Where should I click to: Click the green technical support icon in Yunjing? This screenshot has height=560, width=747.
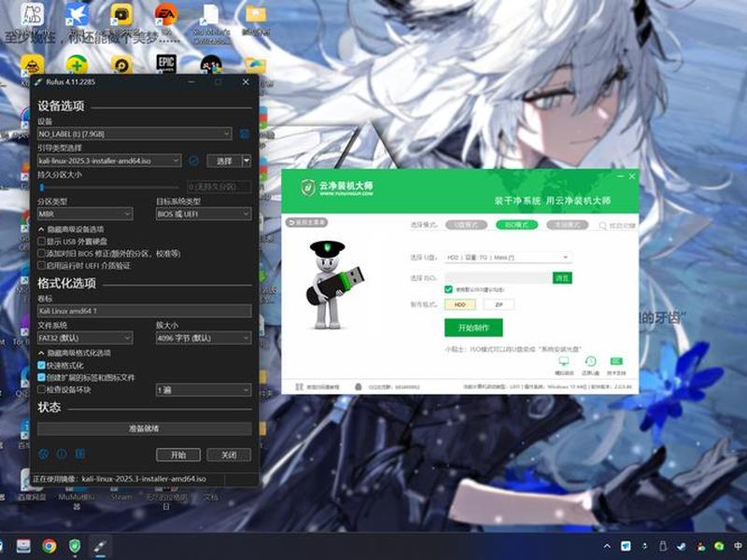pyautogui.click(x=616, y=361)
